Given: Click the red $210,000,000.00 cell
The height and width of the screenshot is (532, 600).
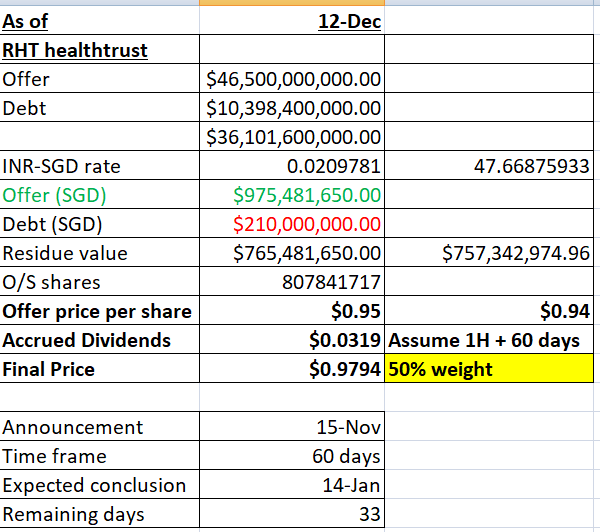Looking at the screenshot, I should coord(292,224).
